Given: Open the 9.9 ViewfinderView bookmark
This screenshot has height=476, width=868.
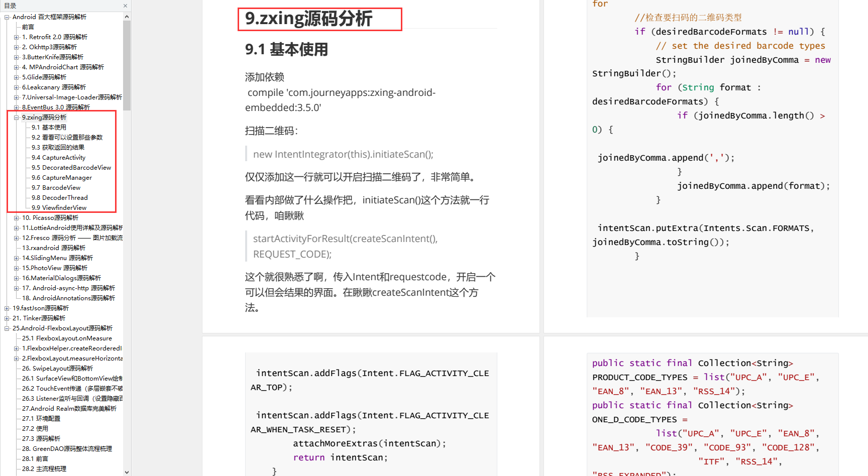Looking at the screenshot, I should [x=59, y=208].
